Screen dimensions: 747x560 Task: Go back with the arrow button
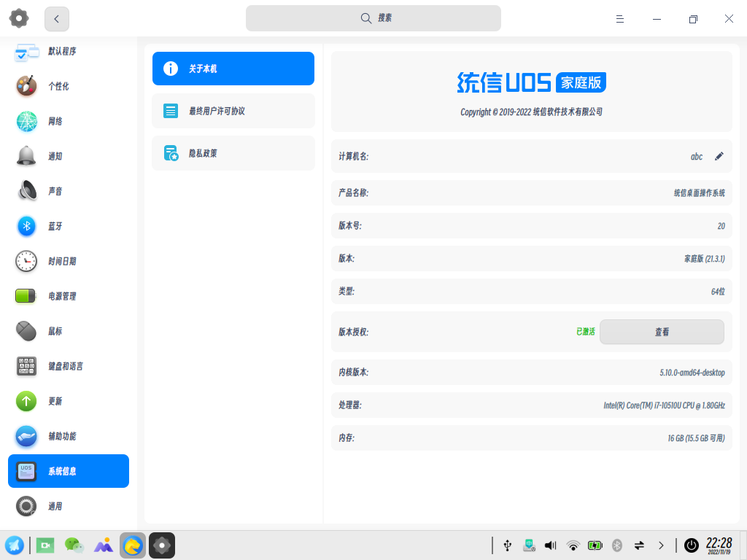[x=57, y=19]
